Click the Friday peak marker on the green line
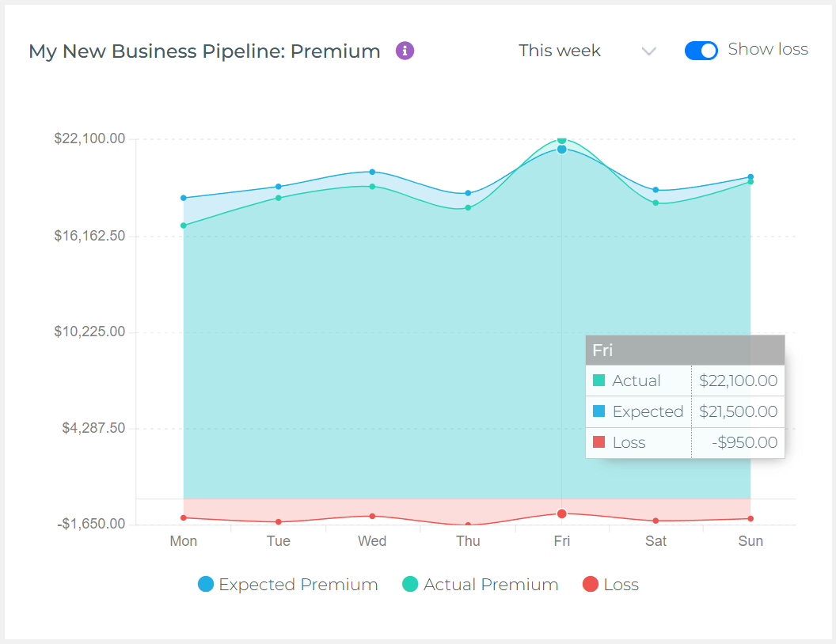The height and width of the screenshot is (644, 836). pyautogui.click(x=561, y=141)
